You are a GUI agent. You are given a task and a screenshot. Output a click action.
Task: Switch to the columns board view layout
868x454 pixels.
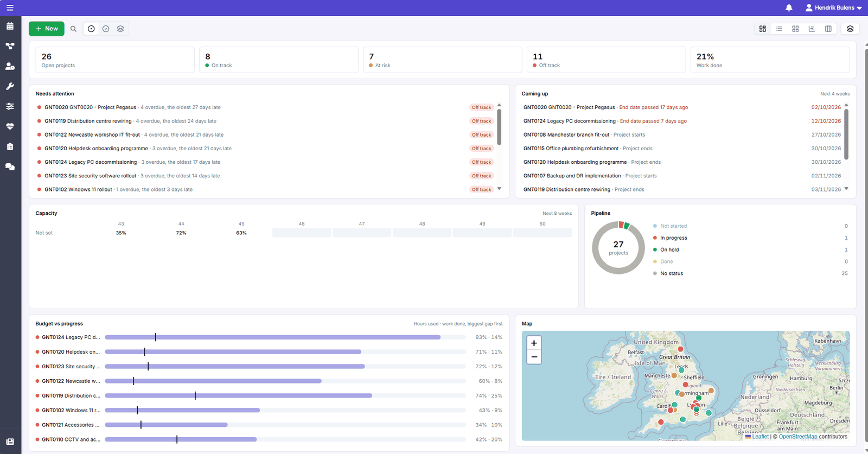[x=828, y=29]
